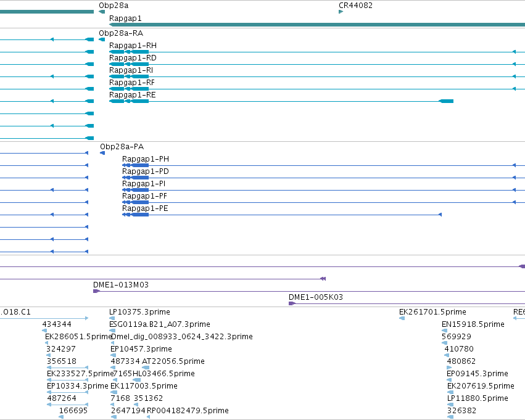Click the Rapgap1-PE protein label
525x420 pixels.
click(x=145, y=208)
